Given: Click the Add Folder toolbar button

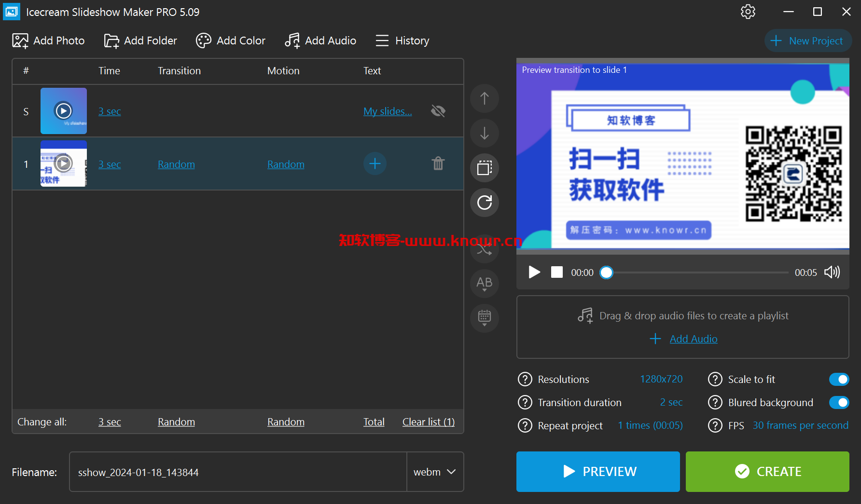Looking at the screenshot, I should pyautogui.click(x=140, y=41).
